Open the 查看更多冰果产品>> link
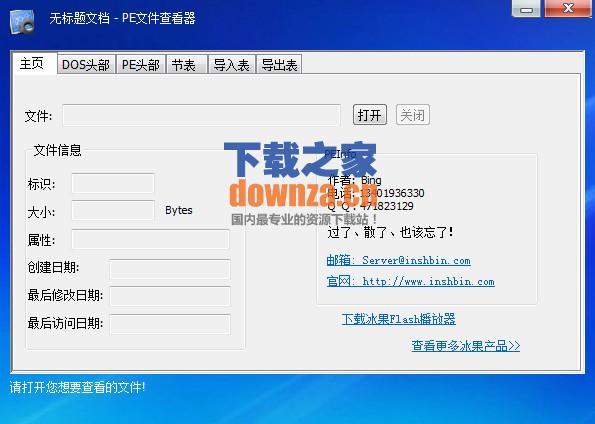Viewport: 595px width, 424px height. click(x=466, y=345)
